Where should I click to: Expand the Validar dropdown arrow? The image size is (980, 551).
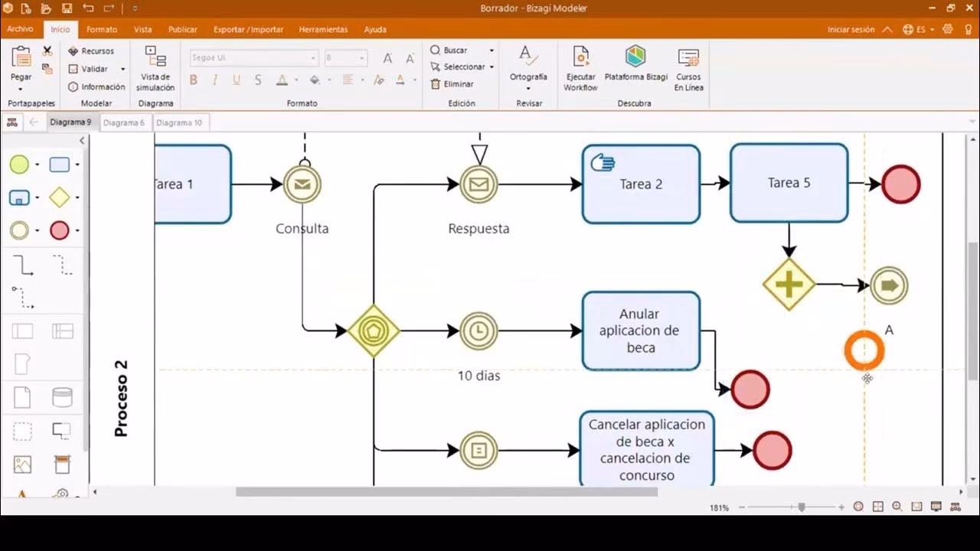122,69
